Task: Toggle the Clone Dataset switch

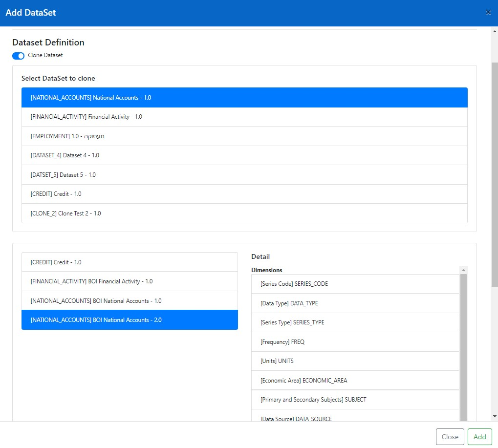Action: (19, 56)
